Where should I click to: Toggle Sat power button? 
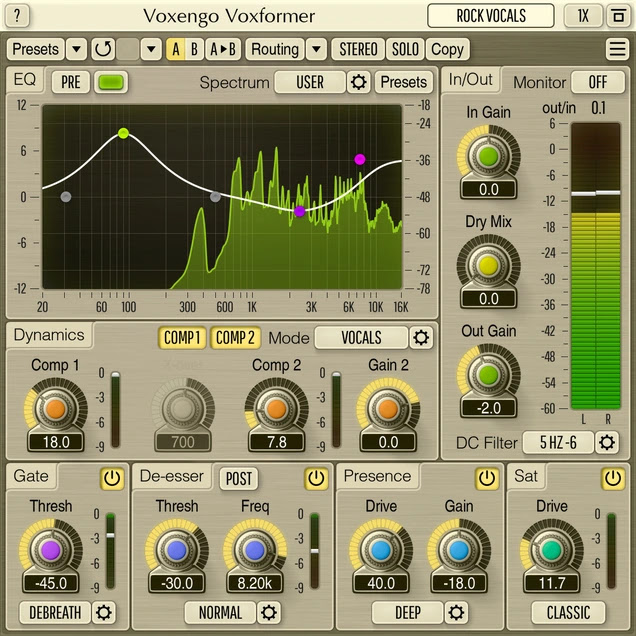pyautogui.click(x=612, y=479)
